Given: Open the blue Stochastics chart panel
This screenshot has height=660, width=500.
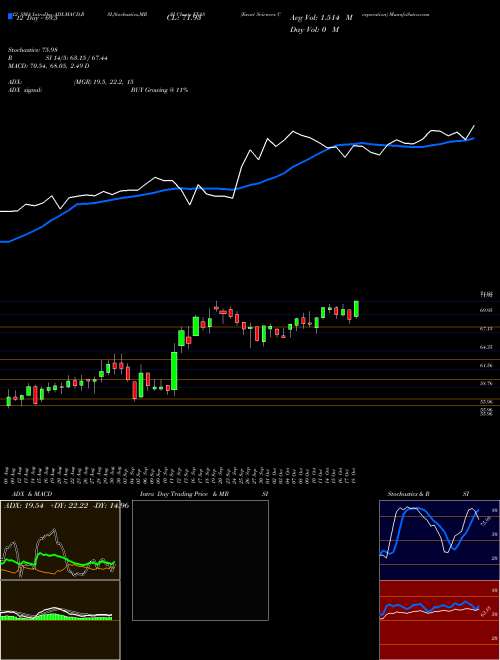Looking at the screenshot, I should 439,540.
